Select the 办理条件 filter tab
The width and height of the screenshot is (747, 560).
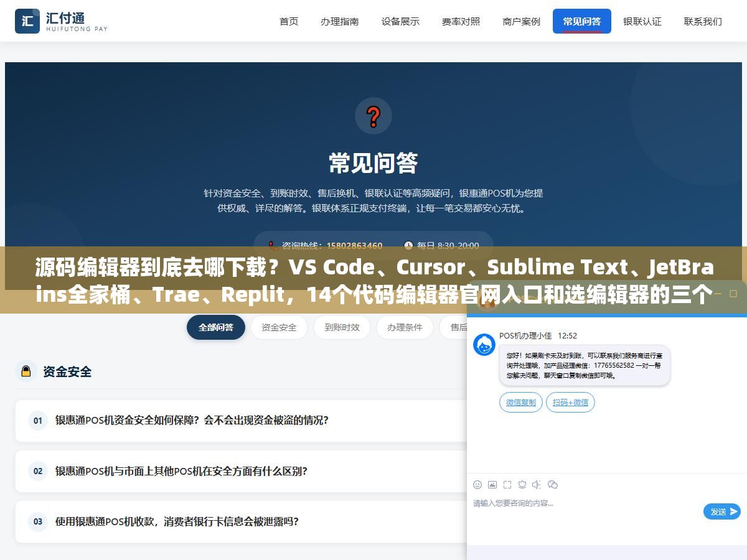click(405, 327)
